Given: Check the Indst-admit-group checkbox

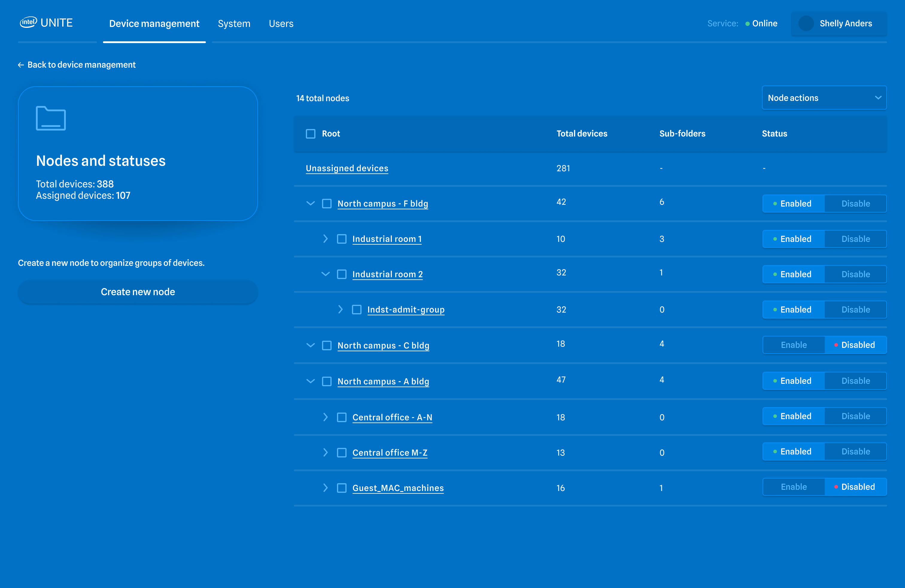Looking at the screenshot, I should [357, 309].
